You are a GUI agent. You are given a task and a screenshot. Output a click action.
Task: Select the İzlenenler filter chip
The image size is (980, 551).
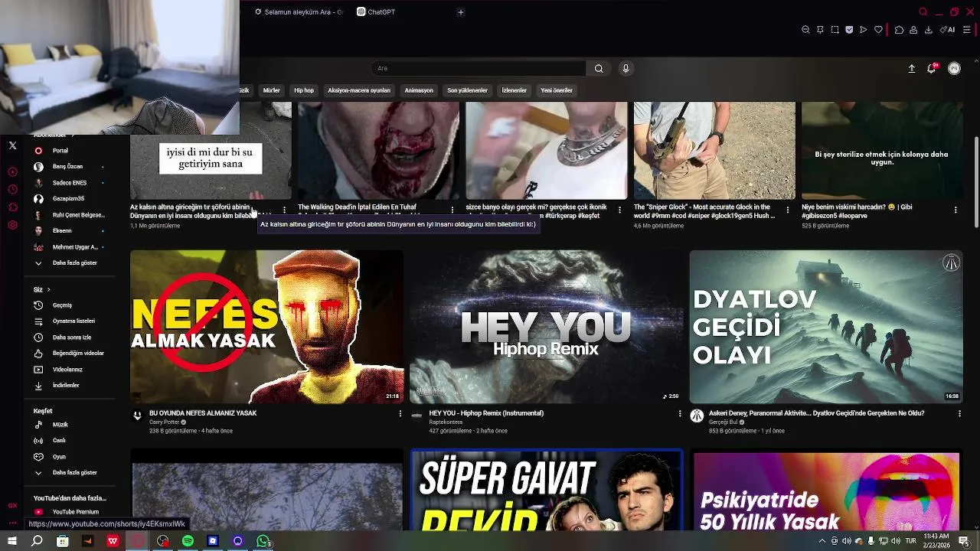point(514,90)
